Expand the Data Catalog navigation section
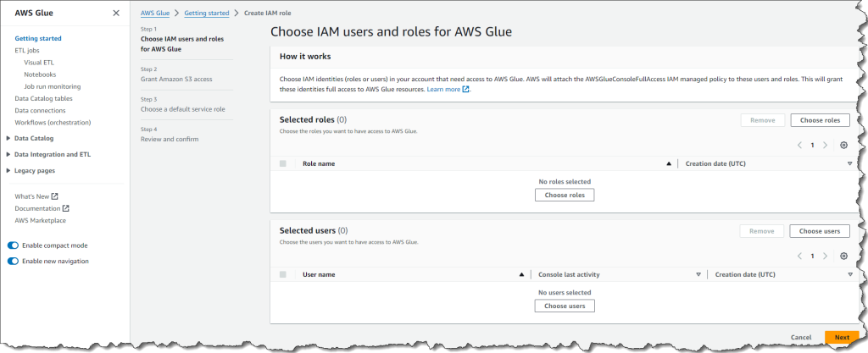 pyautogui.click(x=8, y=138)
